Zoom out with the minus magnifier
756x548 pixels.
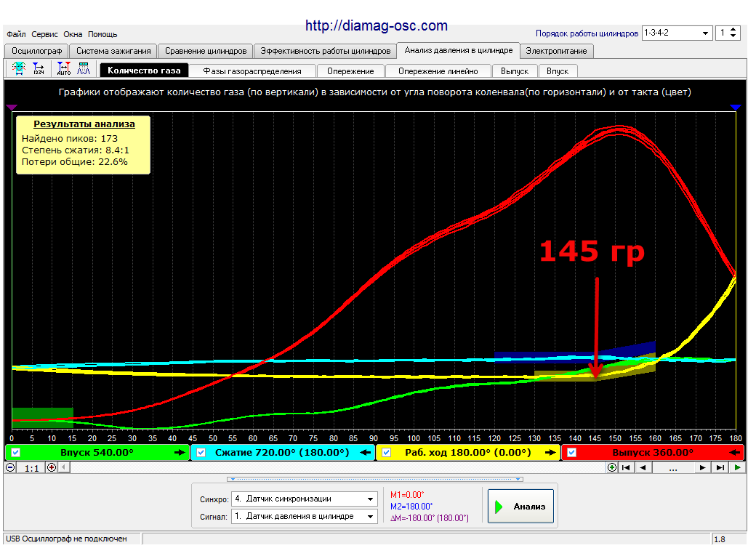coord(10,467)
